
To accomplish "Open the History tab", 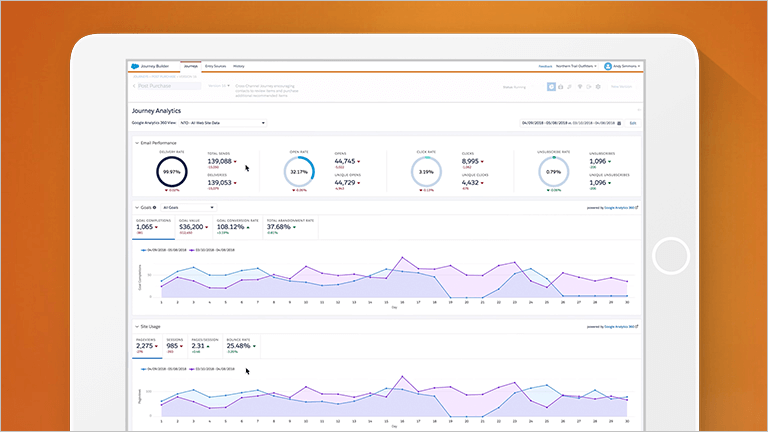I will point(239,66).
